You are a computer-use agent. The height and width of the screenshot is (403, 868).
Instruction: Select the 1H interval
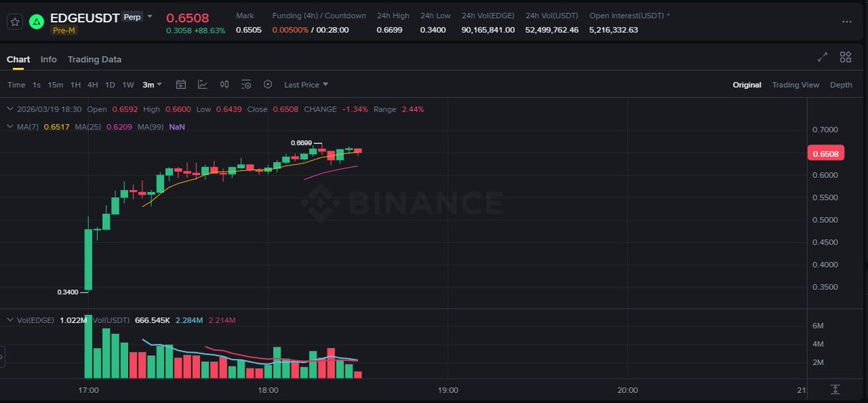point(75,85)
